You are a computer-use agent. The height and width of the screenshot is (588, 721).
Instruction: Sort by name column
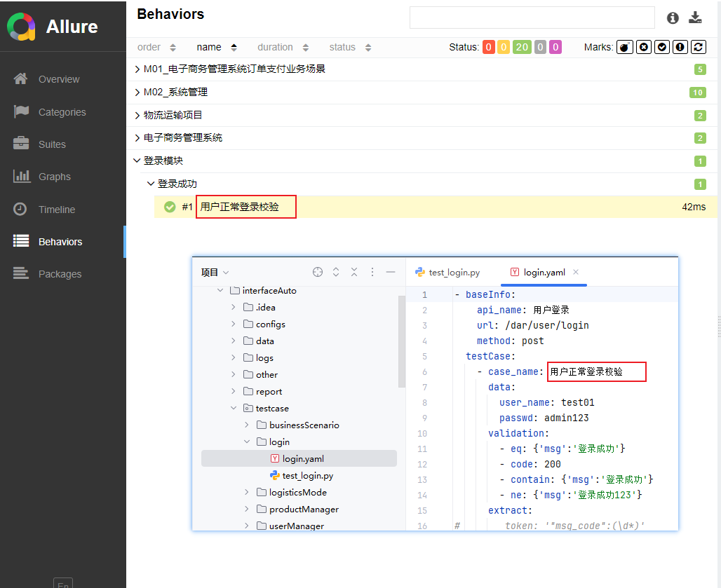click(x=217, y=48)
